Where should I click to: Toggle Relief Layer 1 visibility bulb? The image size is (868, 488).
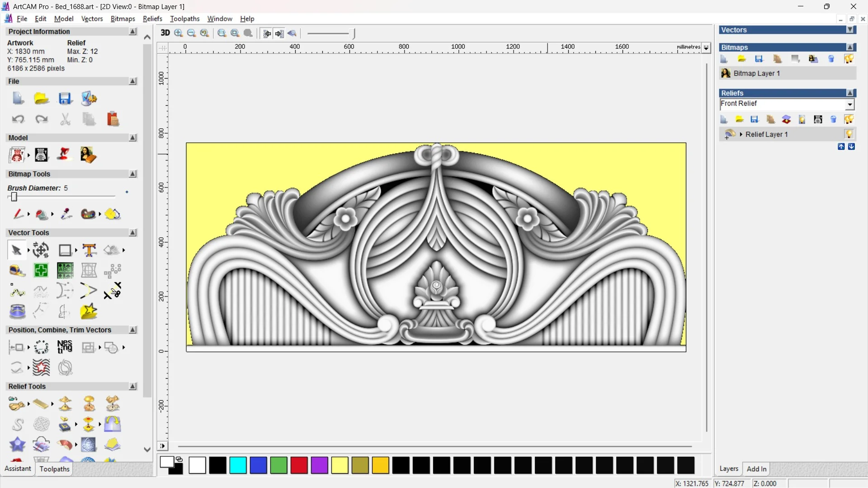coord(849,134)
